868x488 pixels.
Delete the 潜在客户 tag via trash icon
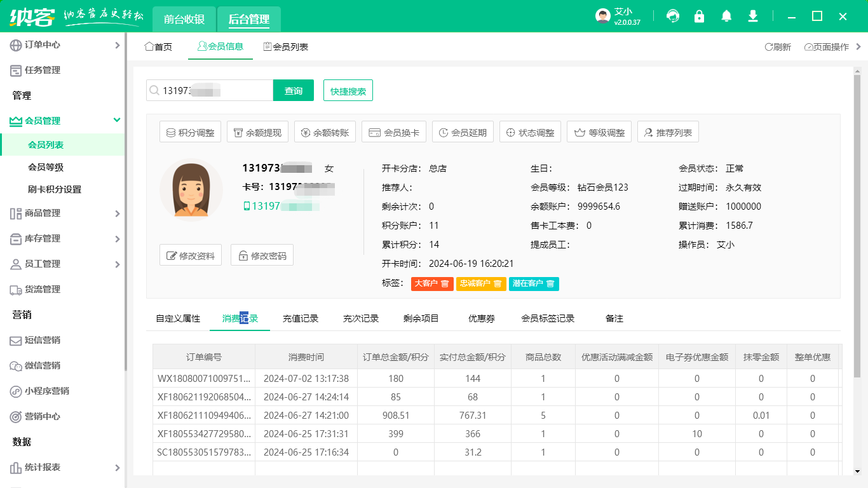coord(550,283)
